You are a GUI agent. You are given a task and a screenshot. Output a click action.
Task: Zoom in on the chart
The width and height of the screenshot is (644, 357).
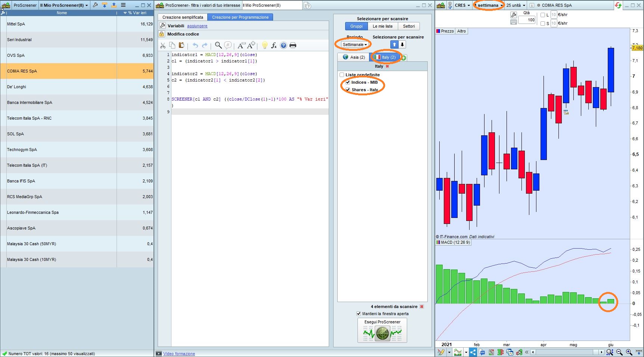[629, 352]
